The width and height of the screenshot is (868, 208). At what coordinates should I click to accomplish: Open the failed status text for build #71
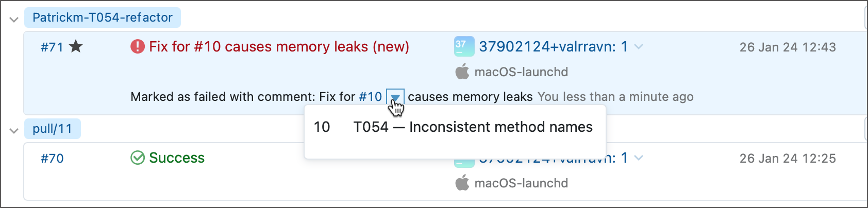coord(279,47)
